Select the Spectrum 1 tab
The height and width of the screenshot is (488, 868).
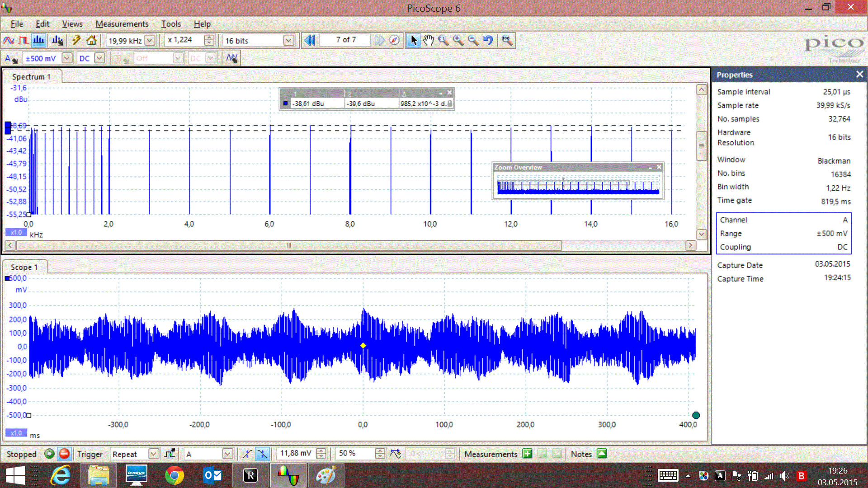click(32, 76)
